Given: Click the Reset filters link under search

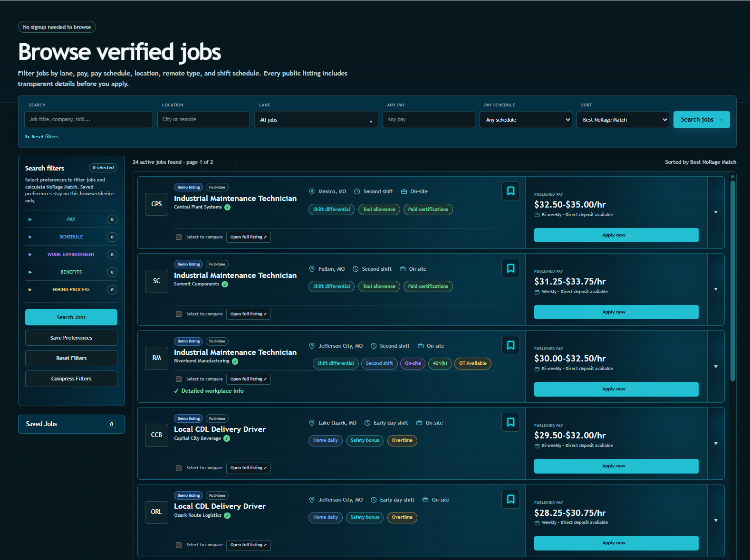Looking at the screenshot, I should [42, 137].
